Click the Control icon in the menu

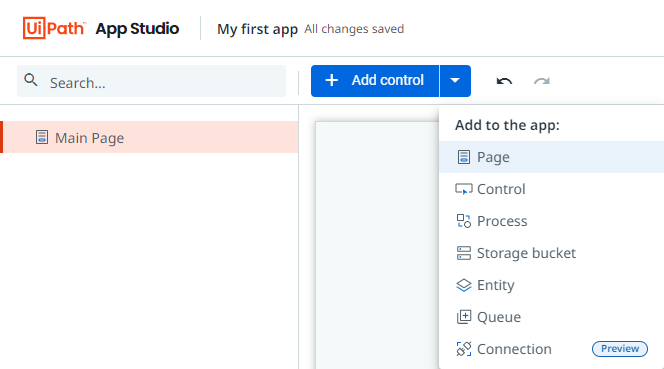464,189
